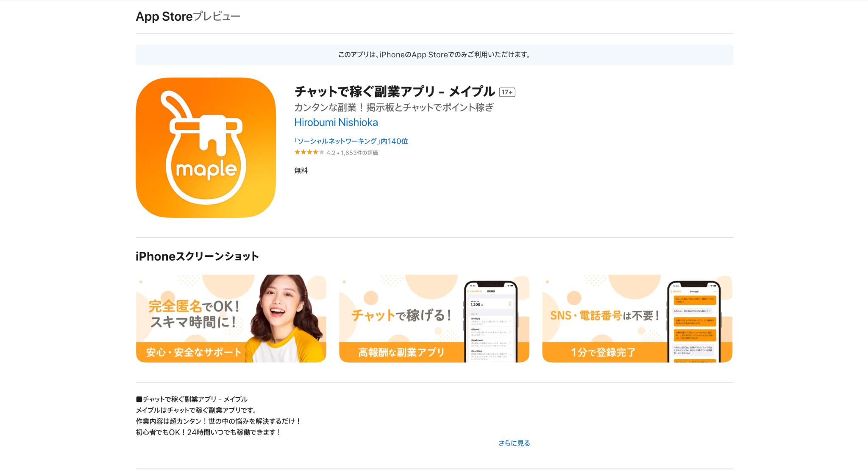Open developer Hirobumi Nishioka's page
Image resolution: width=868 pixels, height=474 pixels.
[x=336, y=123]
